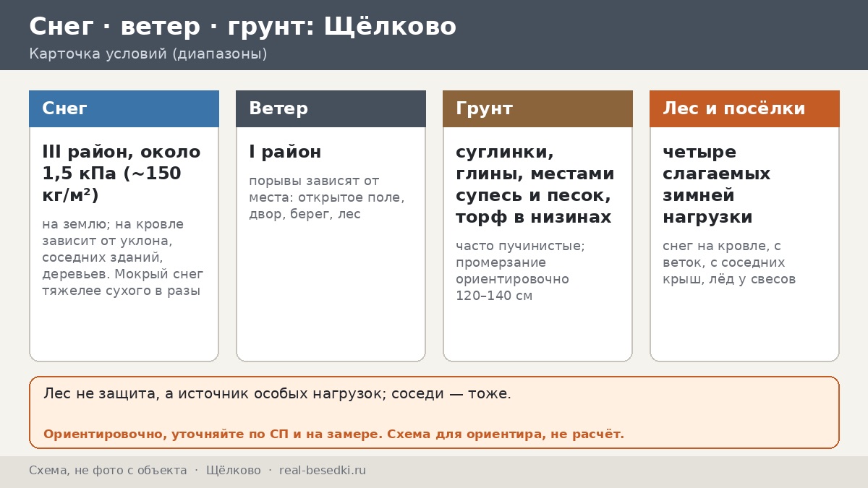Select the orange "Лес и посёлки" card header
868x488 pixels.
coord(744,108)
